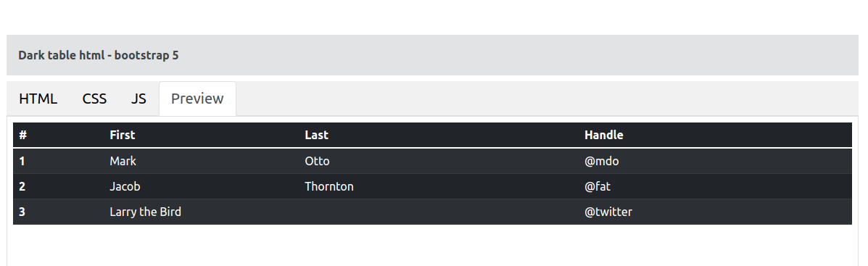Click the 'First' column header
868x266 pixels.
click(202, 135)
